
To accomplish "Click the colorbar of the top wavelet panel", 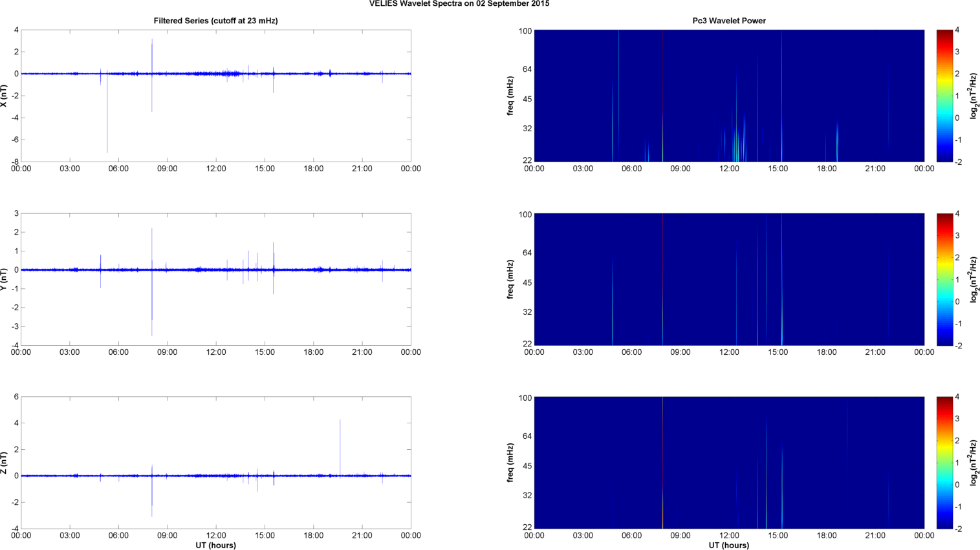I will pyautogui.click(x=944, y=96).
